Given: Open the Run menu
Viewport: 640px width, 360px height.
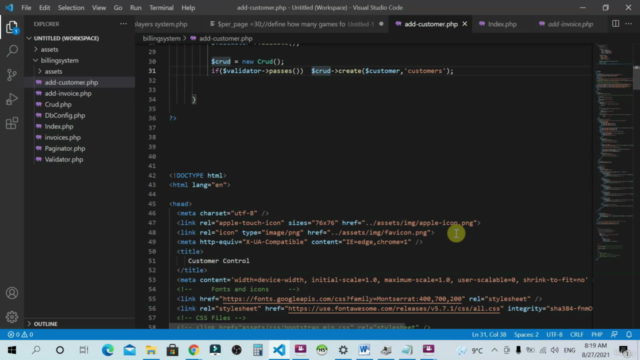Looking at the screenshot, I should 136,8.
